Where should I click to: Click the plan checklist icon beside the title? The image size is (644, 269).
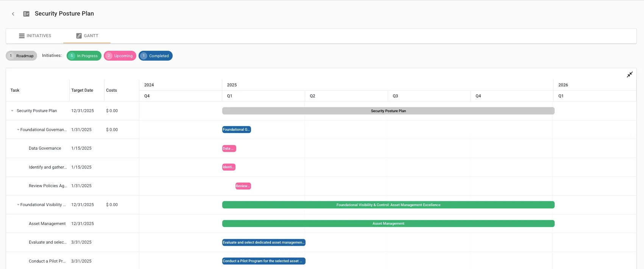pyautogui.click(x=27, y=14)
